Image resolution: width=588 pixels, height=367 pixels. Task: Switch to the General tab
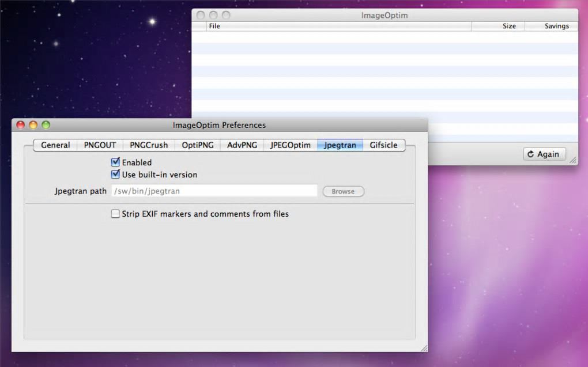point(55,145)
